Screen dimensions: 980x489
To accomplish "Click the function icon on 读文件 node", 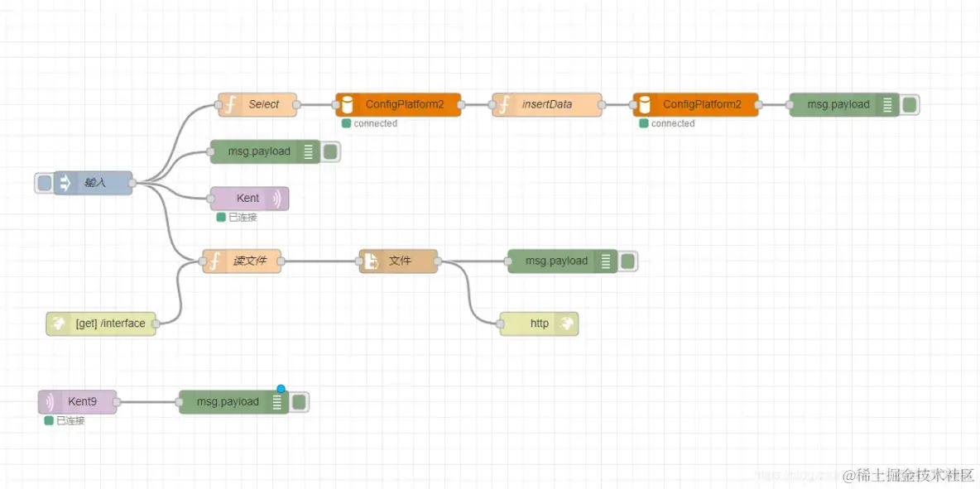I will coord(214,261).
